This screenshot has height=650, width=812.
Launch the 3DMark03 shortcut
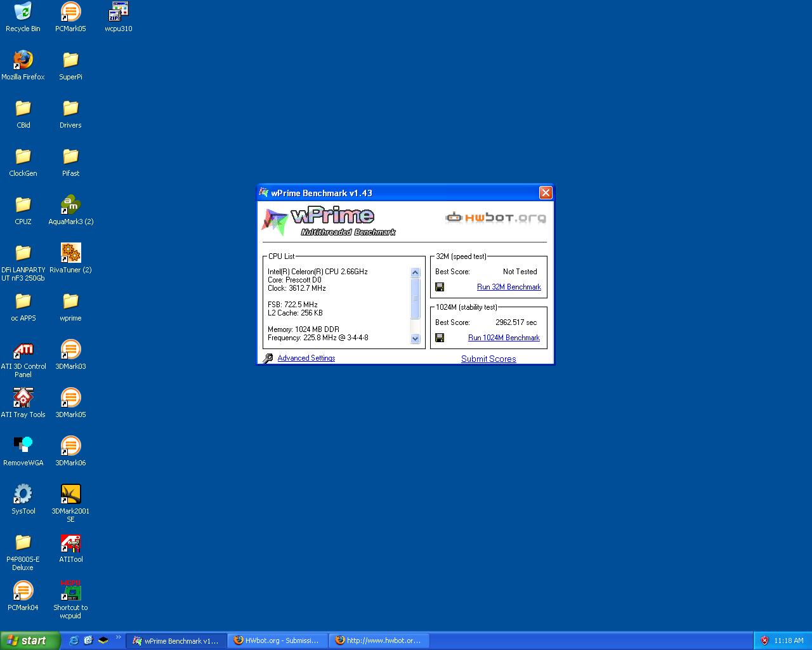[x=70, y=355]
